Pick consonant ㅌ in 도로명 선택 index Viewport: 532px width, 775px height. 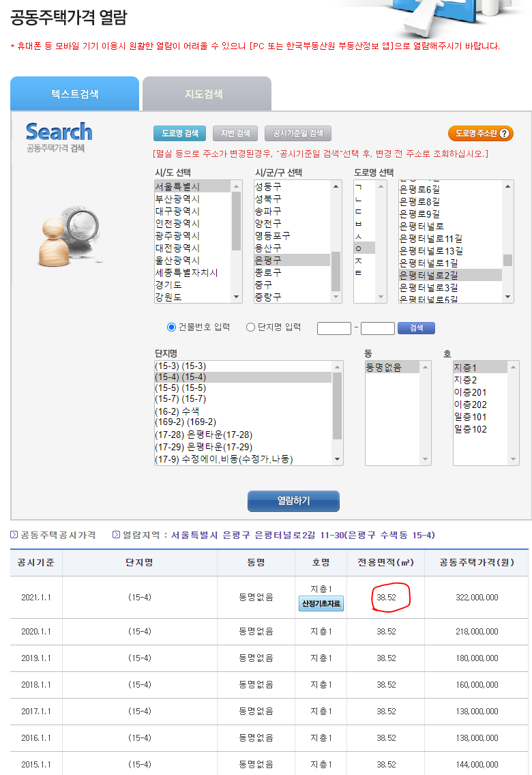(x=364, y=273)
